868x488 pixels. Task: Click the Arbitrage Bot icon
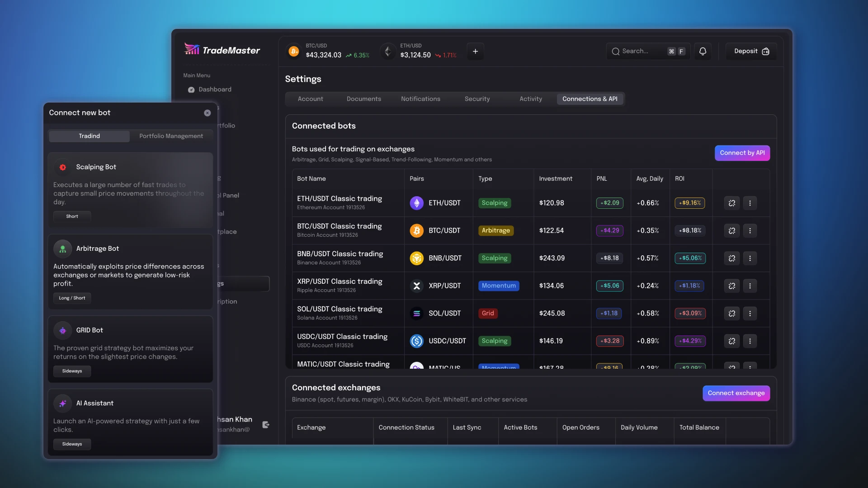(x=63, y=249)
